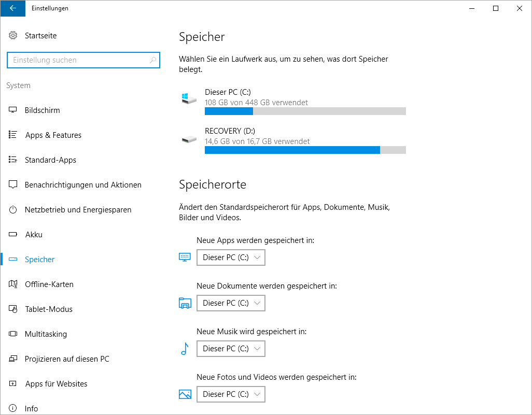Viewport: 532px width, 415px height.
Task: Select Tablet-Modus in the sidebar
Action: pos(48,309)
